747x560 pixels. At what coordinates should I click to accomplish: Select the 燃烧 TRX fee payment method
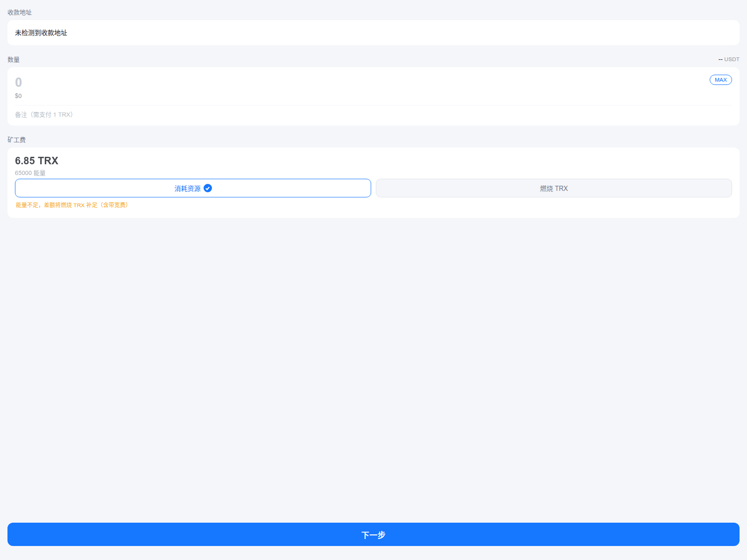pyautogui.click(x=554, y=188)
